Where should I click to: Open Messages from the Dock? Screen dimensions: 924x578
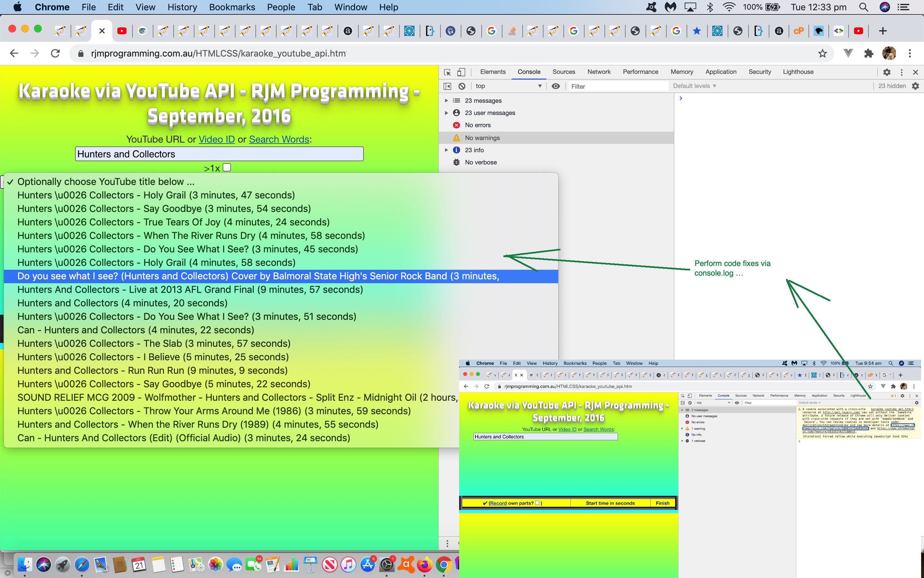pos(234,564)
